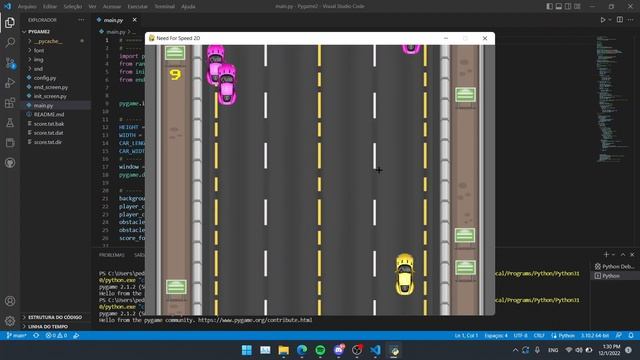Image resolution: width=640 pixels, height=360 pixels.
Task: Toggle the bottom panel layout icon
Action: [559, 6]
